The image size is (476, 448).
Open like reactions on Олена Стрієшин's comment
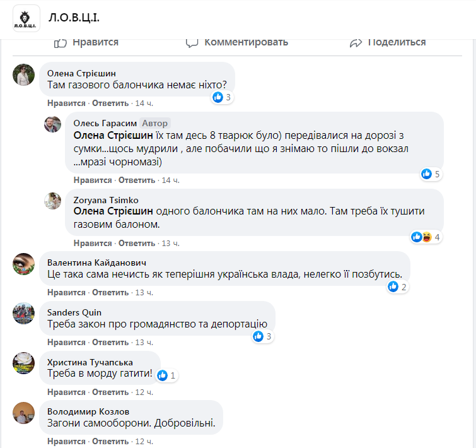(222, 97)
